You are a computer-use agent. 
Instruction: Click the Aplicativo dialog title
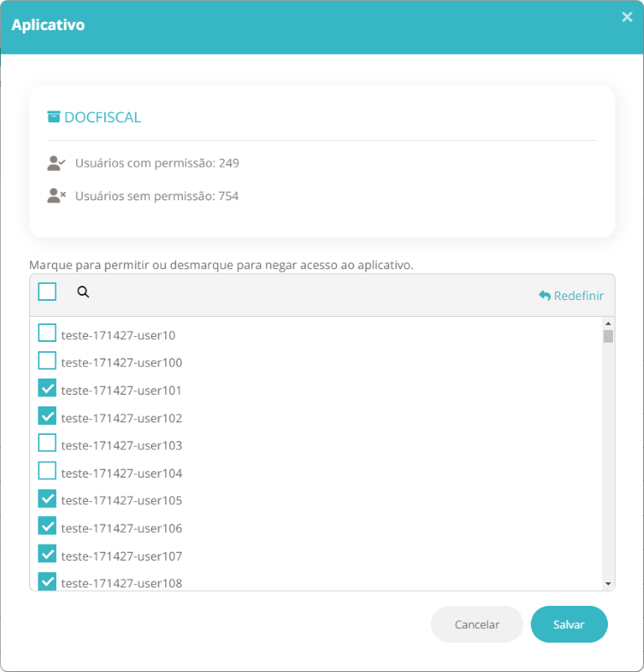(48, 25)
